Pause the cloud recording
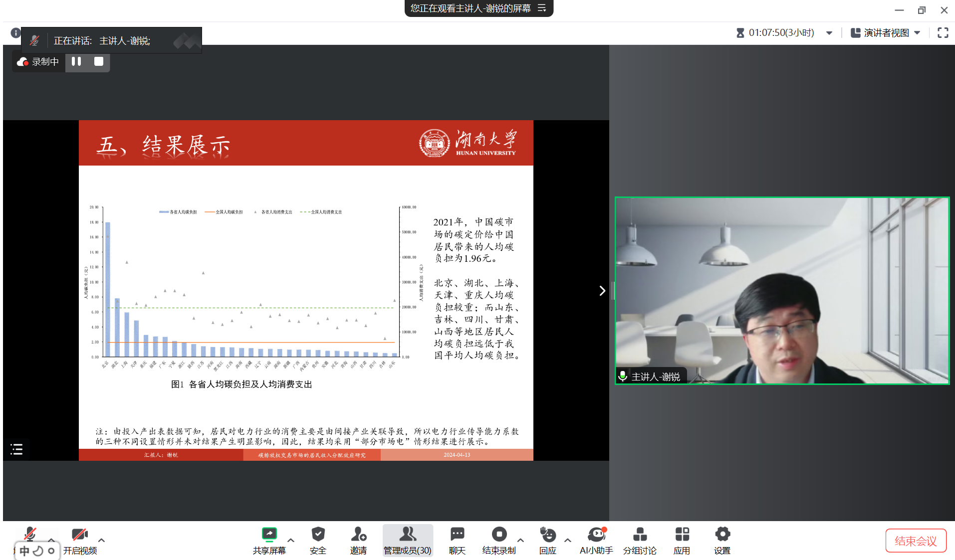Viewport: 955px width, 560px height. (76, 61)
